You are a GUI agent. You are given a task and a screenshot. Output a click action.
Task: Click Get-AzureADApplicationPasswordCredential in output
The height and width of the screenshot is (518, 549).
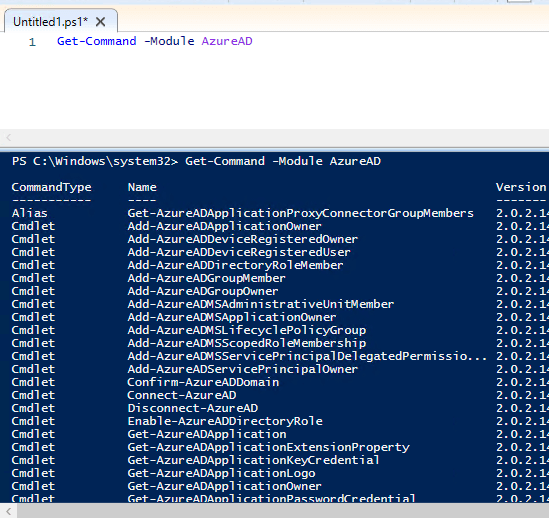point(271,498)
